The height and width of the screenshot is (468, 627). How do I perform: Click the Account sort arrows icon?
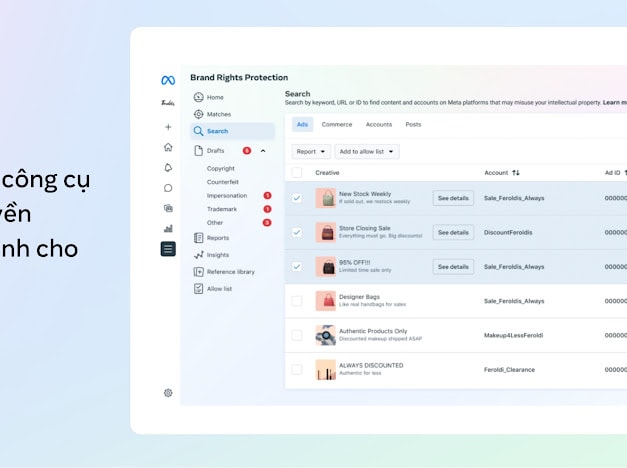click(516, 173)
